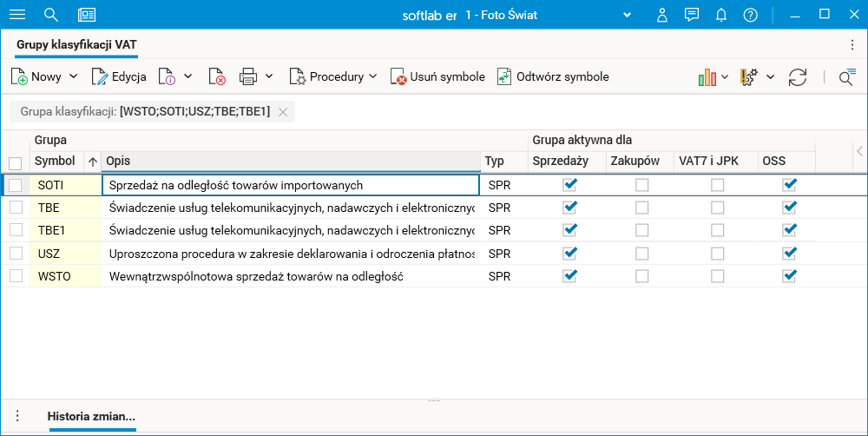Click the printer icon
The height and width of the screenshot is (436, 868).
(x=248, y=77)
